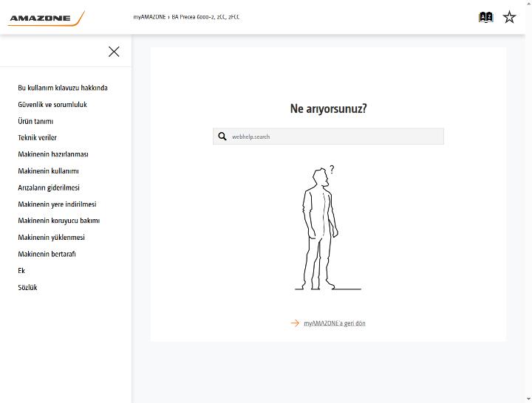This screenshot has width=532, height=403.
Task: Focus the webhelp.search input field
Action: pyautogui.click(x=328, y=137)
